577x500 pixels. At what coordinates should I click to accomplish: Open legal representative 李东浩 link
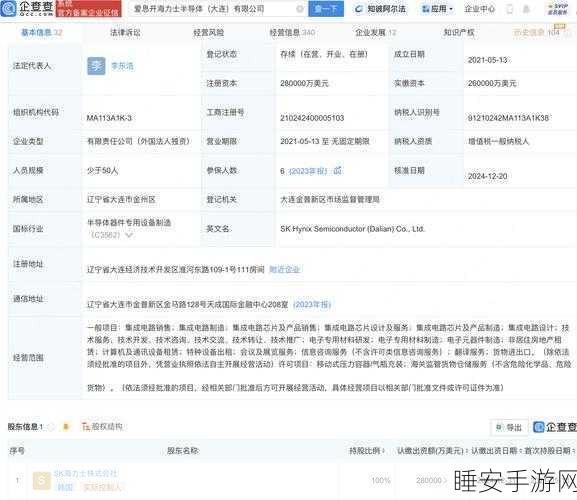tap(122, 66)
